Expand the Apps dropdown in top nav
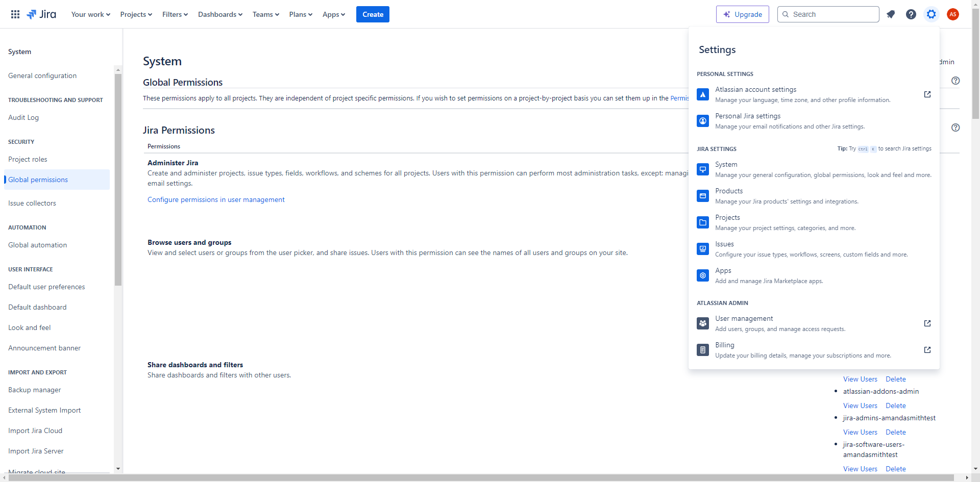Image resolution: width=980 pixels, height=482 pixels. pyautogui.click(x=334, y=14)
